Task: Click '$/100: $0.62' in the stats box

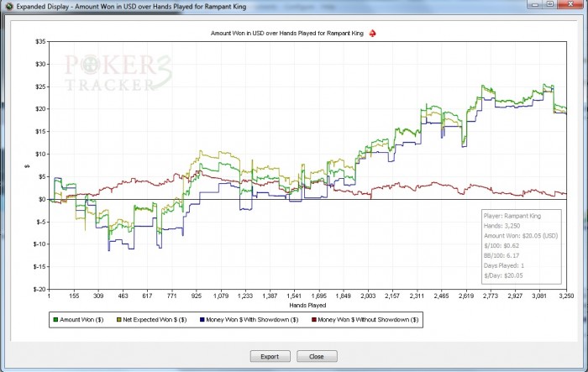Action: (501, 246)
